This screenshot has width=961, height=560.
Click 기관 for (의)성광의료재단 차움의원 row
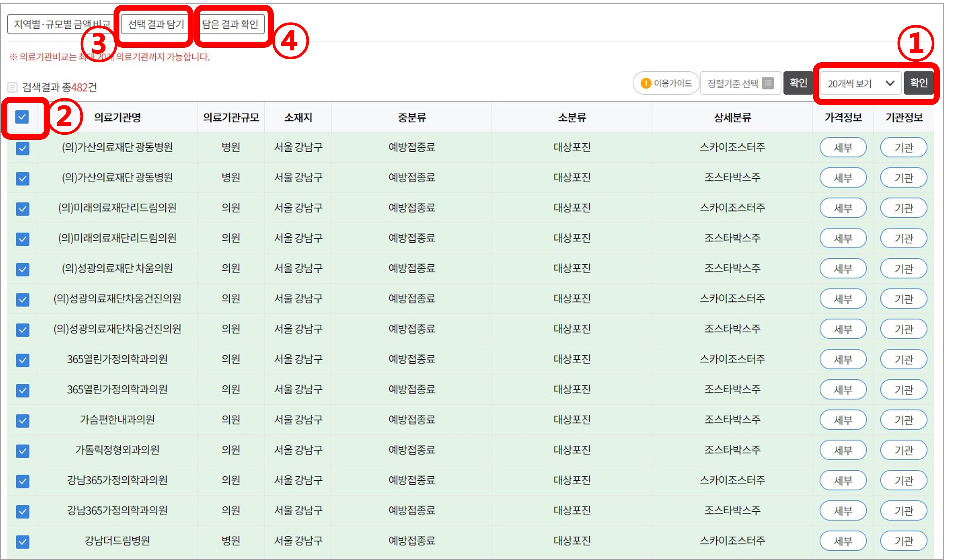click(x=904, y=269)
